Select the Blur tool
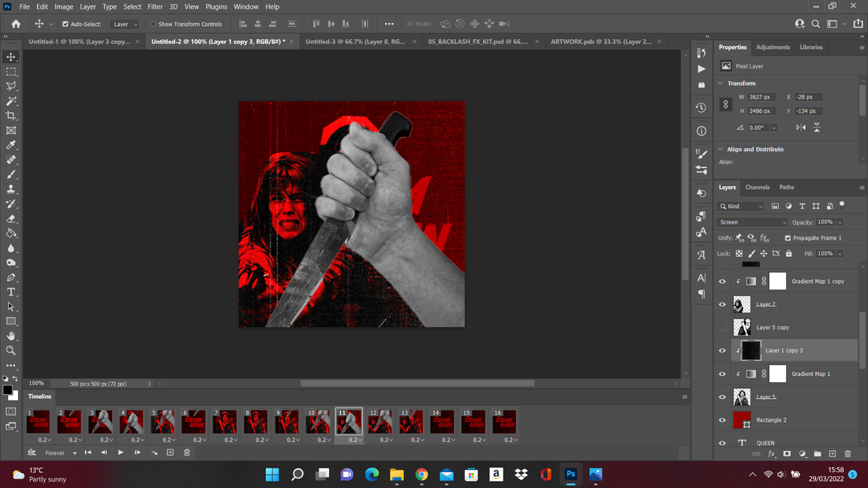Viewport: 868px width, 488px height. coord(11,248)
